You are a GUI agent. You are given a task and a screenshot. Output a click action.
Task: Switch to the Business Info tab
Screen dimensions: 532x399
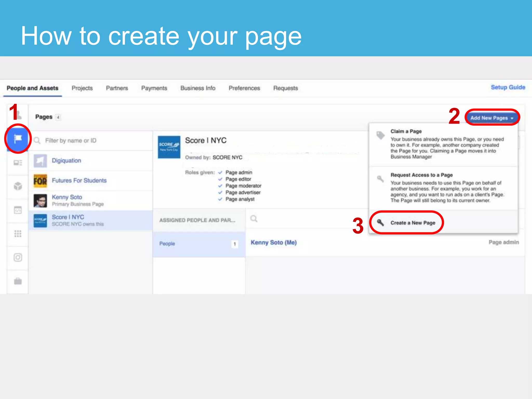198,88
